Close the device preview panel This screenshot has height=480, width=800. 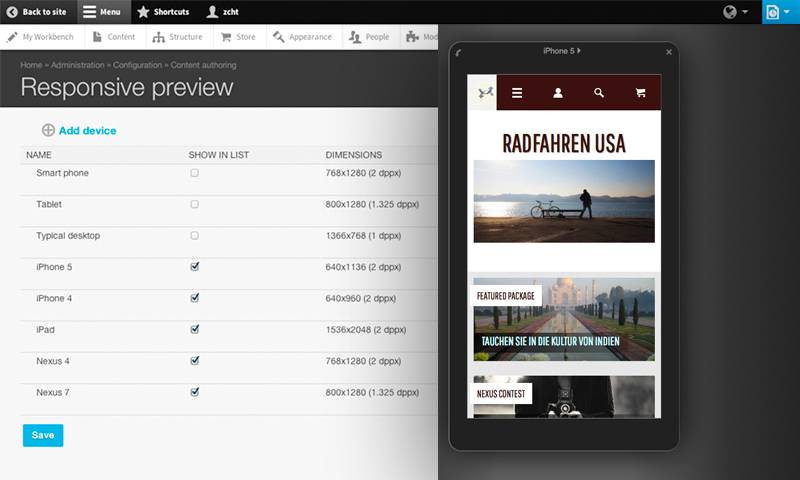[669, 52]
